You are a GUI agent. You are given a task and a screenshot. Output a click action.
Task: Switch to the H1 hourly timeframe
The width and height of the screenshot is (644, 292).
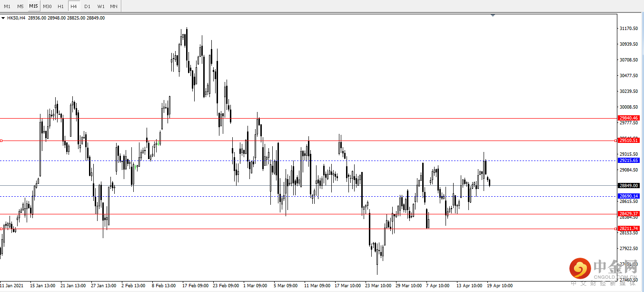tap(60, 6)
